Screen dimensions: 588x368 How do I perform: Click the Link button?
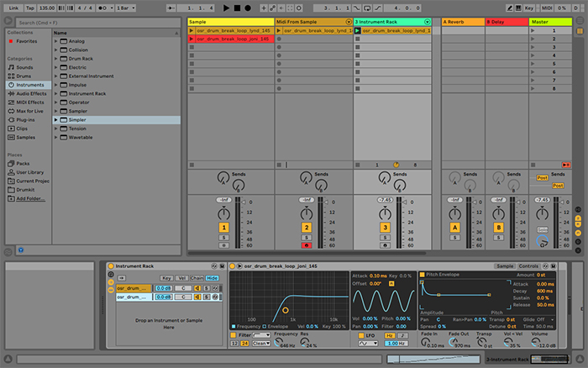point(13,8)
